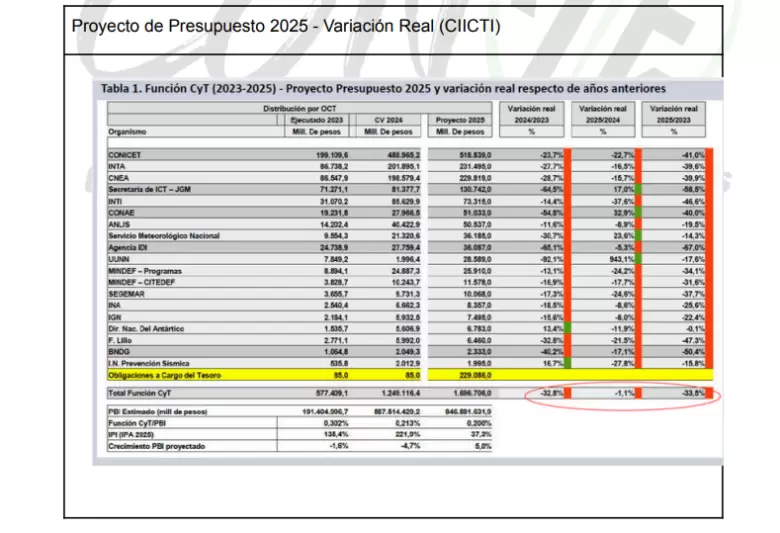Viewport: 780px width, 533px height.
Task: Select the 'CONAE' row label
Action: 121,213
